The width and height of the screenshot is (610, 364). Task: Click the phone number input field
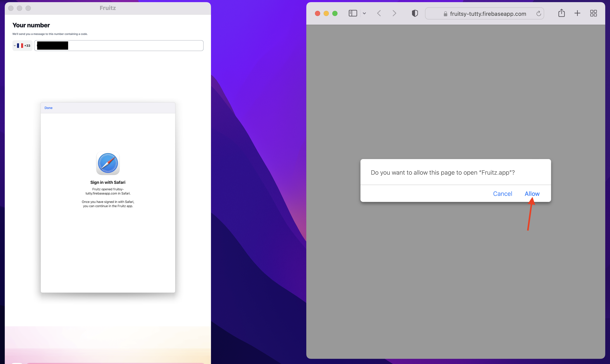pyautogui.click(x=135, y=46)
